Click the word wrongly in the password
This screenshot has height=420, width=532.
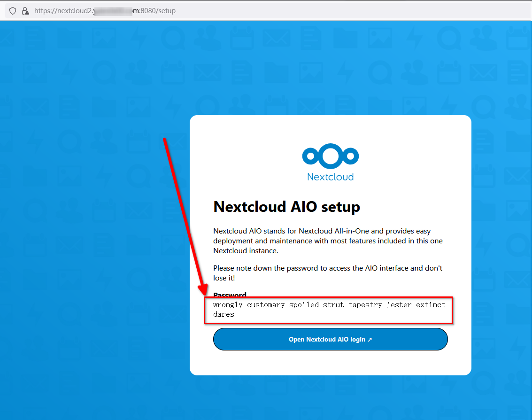point(228,305)
